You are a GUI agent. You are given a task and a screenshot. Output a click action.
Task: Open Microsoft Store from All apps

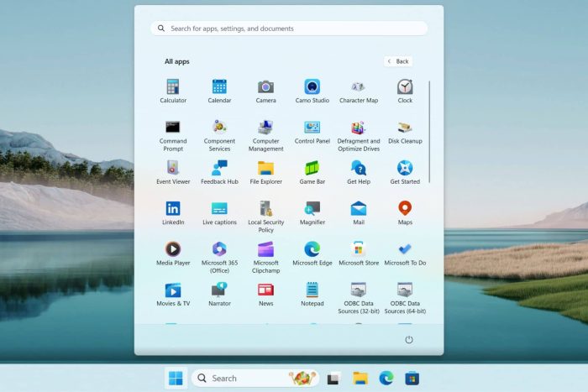tap(359, 253)
